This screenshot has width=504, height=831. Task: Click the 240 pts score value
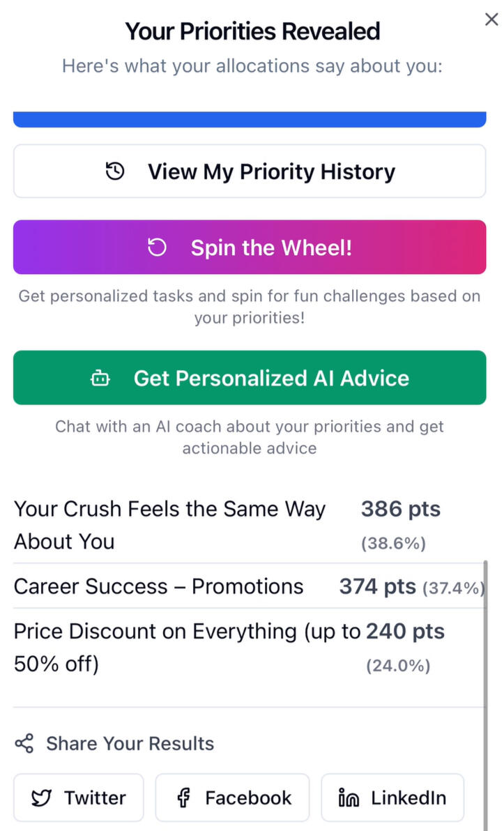tap(405, 632)
